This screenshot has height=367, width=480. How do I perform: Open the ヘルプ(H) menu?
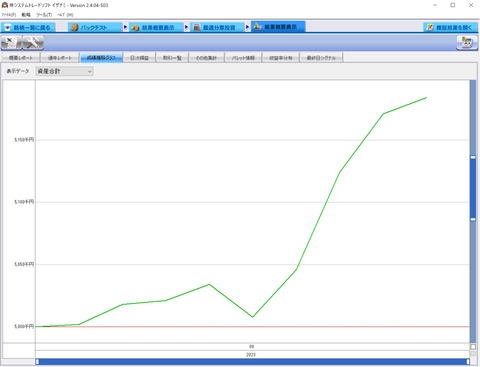(65, 15)
